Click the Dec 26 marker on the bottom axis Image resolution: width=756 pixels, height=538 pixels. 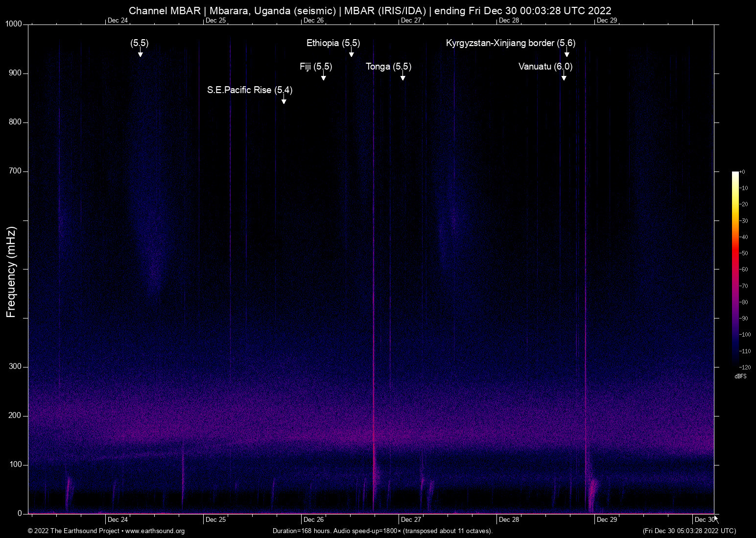click(313, 520)
